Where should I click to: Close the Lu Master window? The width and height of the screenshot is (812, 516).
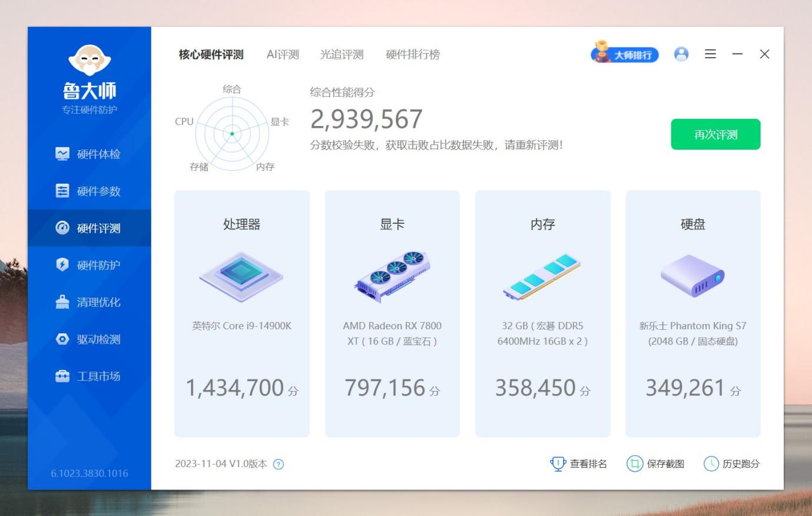click(x=764, y=54)
